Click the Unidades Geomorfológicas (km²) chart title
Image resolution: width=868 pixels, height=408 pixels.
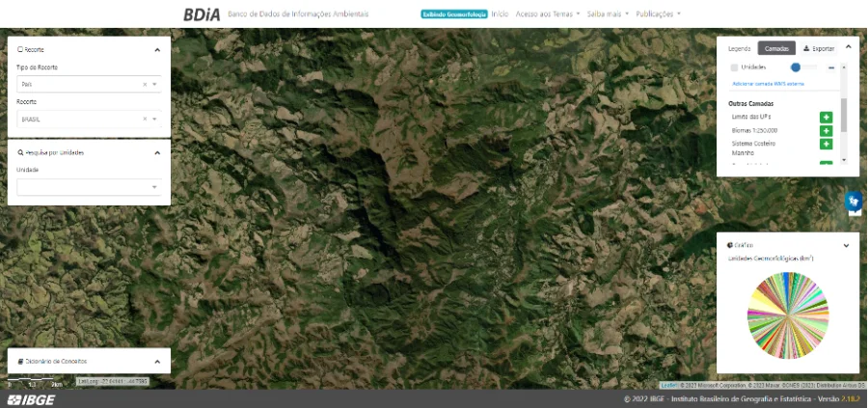coord(770,258)
